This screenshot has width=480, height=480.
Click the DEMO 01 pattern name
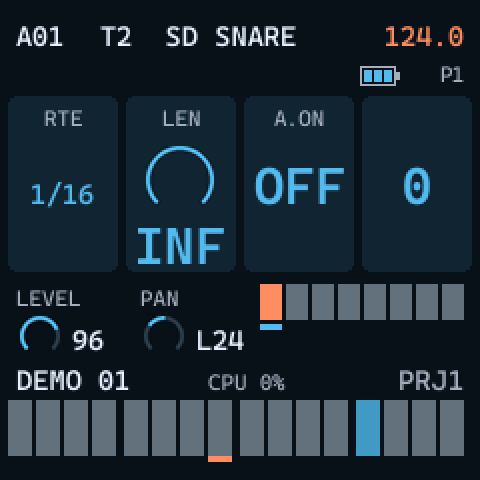[x=73, y=380]
